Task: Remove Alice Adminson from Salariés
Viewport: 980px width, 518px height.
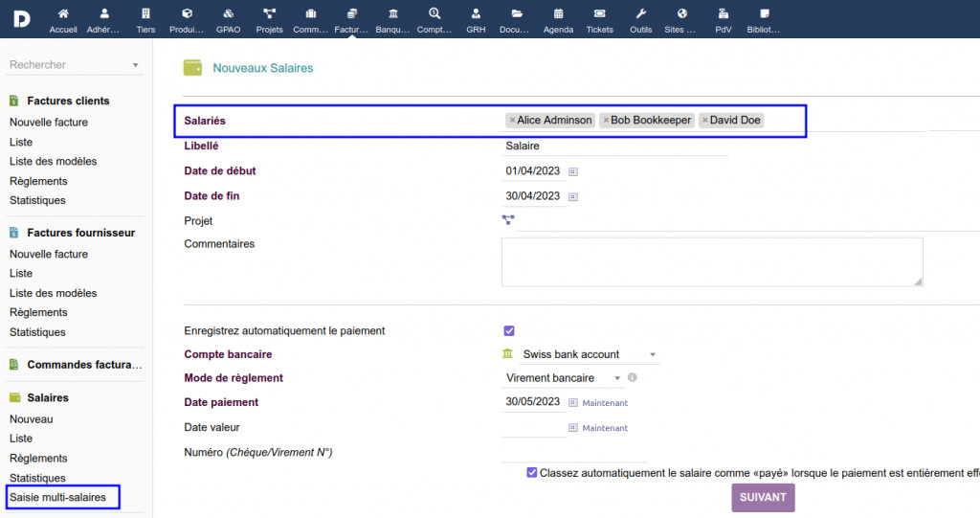Action: (x=512, y=121)
